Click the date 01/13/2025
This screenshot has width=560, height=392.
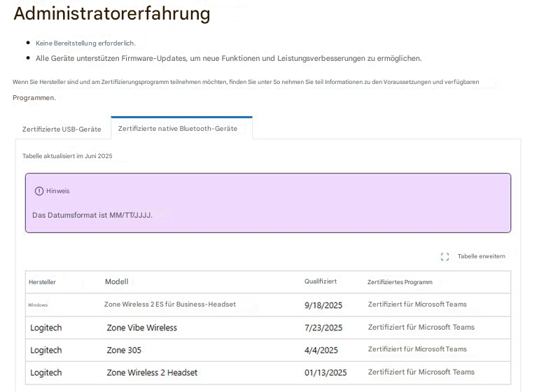click(325, 372)
